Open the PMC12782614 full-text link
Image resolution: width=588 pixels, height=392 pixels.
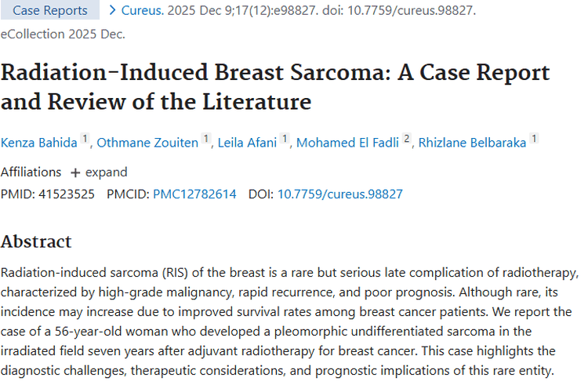194,194
